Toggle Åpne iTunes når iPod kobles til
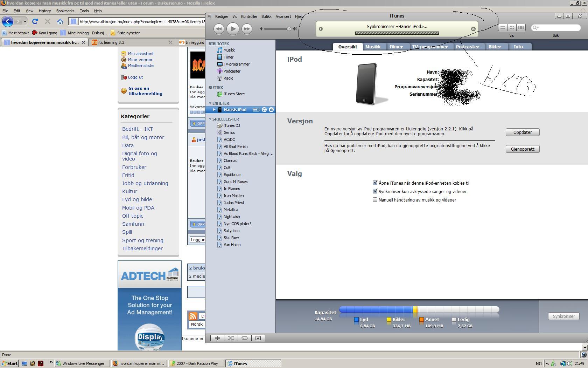The width and height of the screenshot is (588, 368). pyautogui.click(x=375, y=183)
